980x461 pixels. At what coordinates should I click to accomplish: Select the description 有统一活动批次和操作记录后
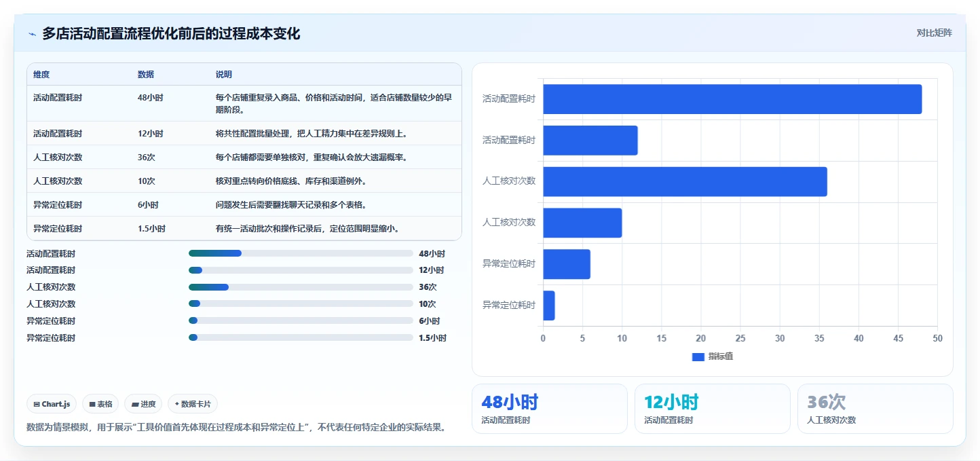[308, 229]
